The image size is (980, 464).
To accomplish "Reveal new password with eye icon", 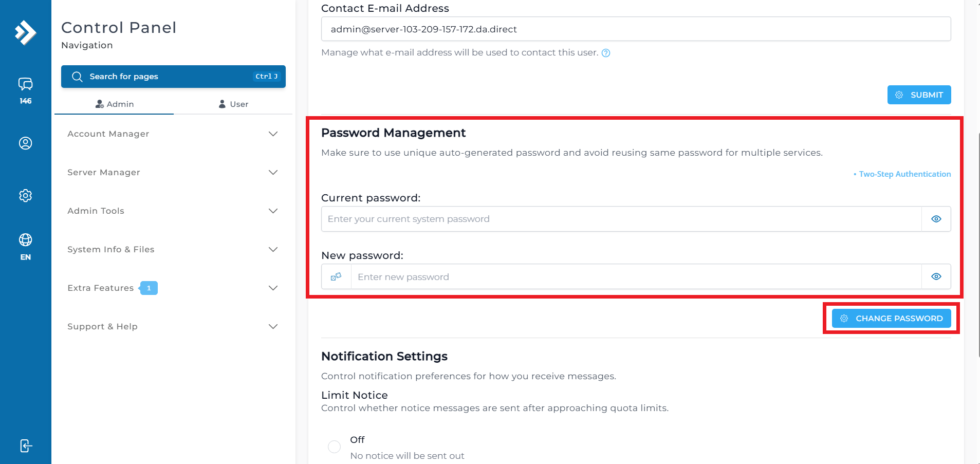I will tap(936, 276).
